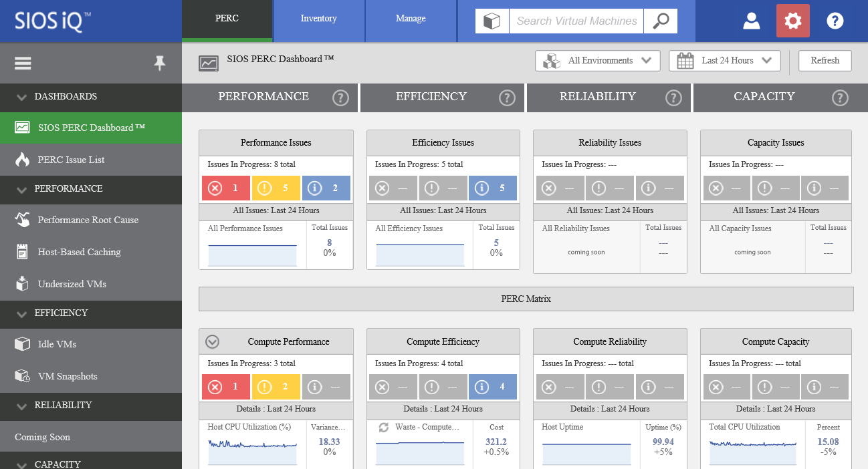Pin the sidebar with the pin icon
The image size is (868, 469).
tap(159, 63)
